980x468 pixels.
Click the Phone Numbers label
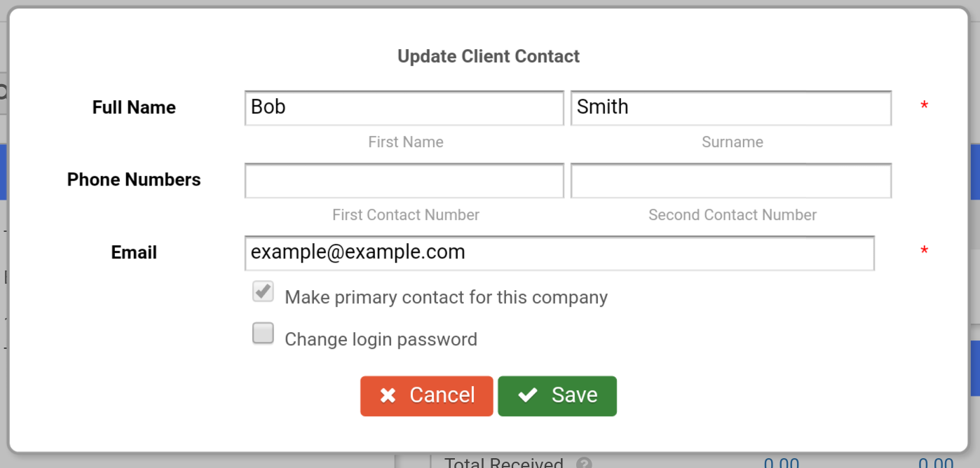point(134,180)
